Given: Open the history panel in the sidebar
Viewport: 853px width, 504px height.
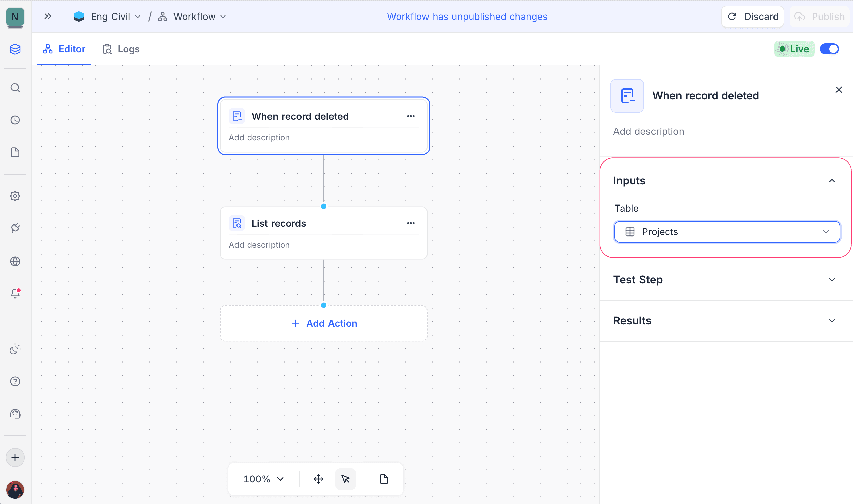Looking at the screenshot, I should (x=15, y=120).
